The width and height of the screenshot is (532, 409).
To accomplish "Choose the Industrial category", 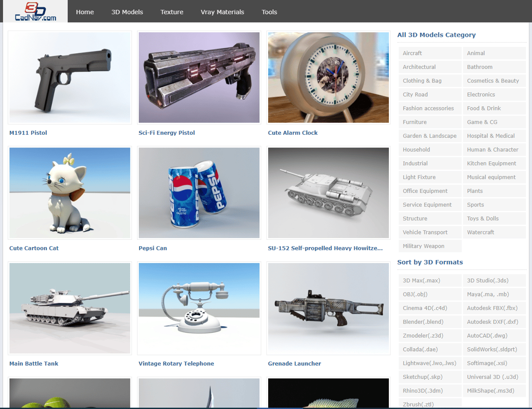I will click(x=430, y=164).
